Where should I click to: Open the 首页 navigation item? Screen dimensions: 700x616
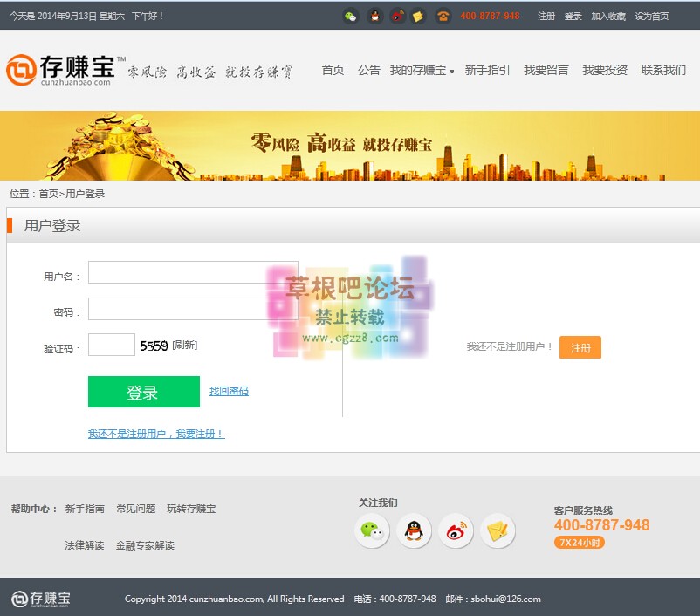tap(333, 70)
